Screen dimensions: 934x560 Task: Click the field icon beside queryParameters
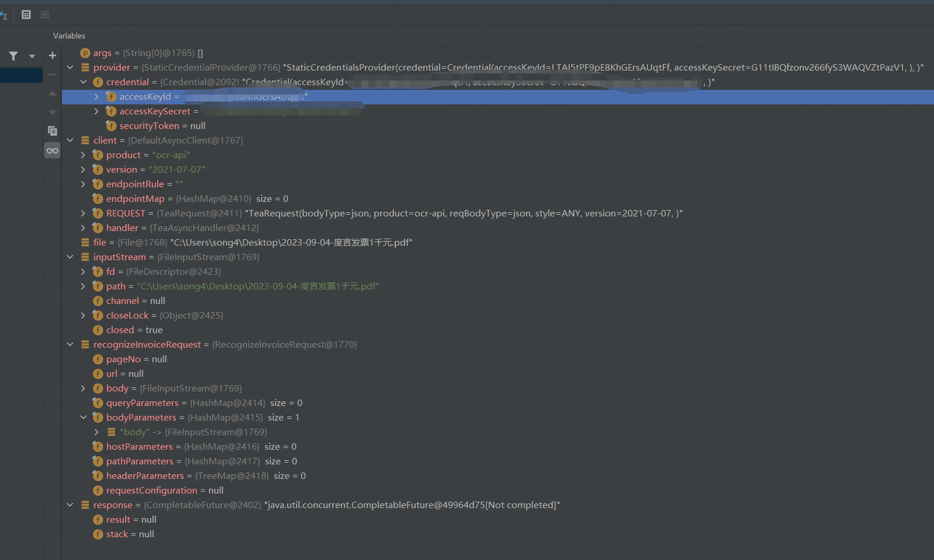point(98,403)
